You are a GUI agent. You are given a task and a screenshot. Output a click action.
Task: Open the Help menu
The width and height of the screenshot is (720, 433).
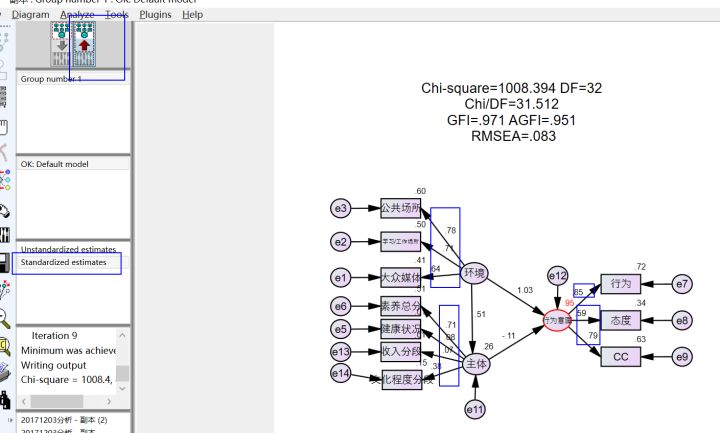click(192, 15)
